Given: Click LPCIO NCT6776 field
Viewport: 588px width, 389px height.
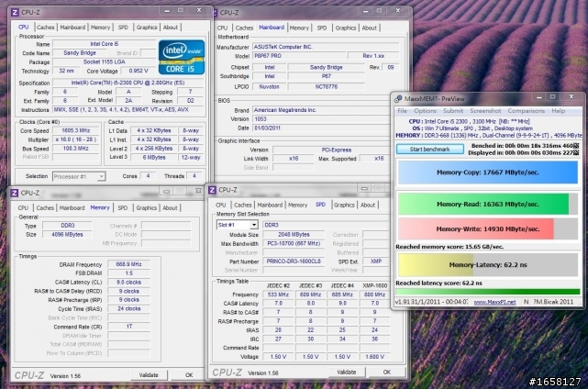Looking at the screenshot, I should tap(327, 86).
